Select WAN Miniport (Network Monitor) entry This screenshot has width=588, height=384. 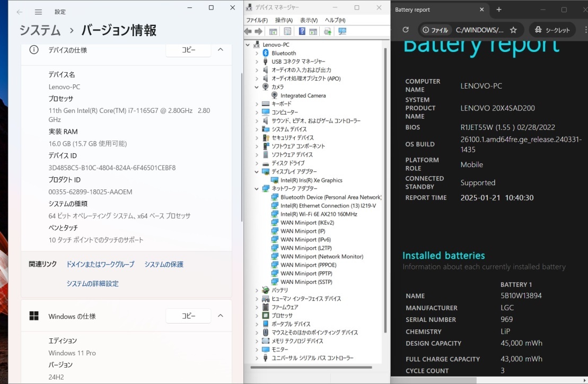[322, 257]
